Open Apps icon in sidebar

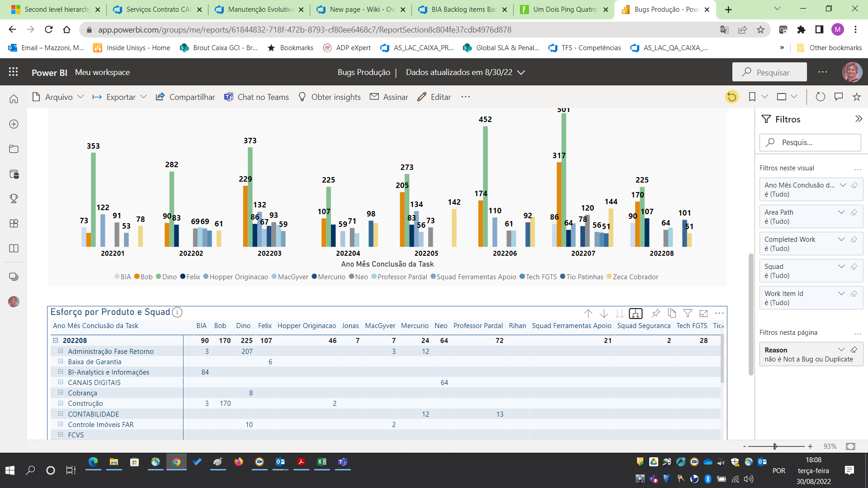[14, 223]
